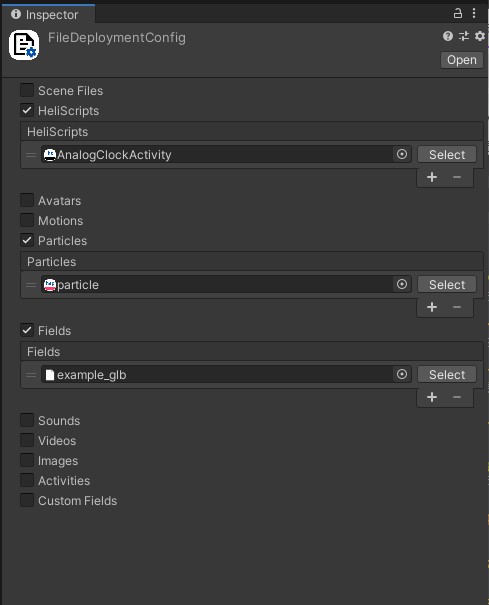489x605 pixels.
Task: Click the FileDeploymentConfig asset icon
Action: click(24, 45)
